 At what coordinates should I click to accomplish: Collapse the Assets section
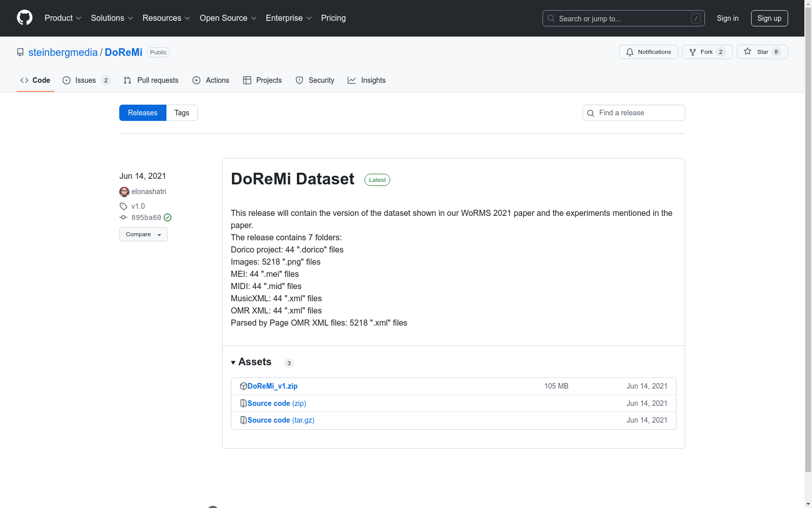coord(251,362)
